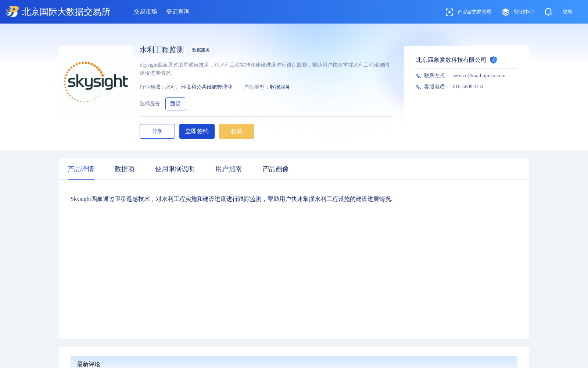
Task: Switch to the 数据项 tab
Action: (125, 169)
